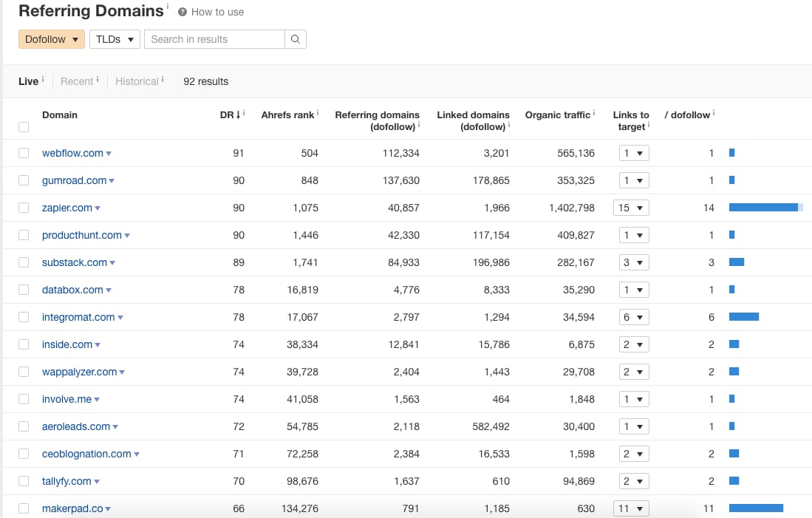Expand links-to-target dropdown for makerpad.co
The image size is (812, 518).
[631, 508]
